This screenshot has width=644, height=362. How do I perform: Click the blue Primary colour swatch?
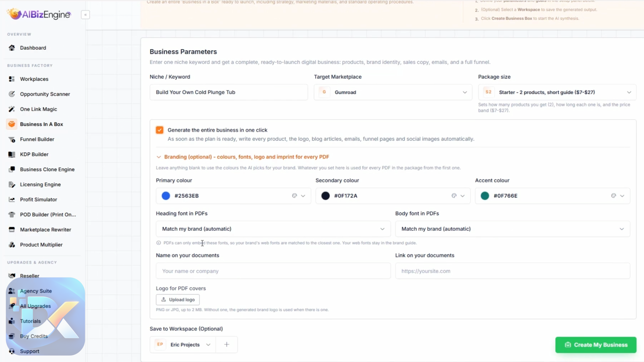click(x=166, y=196)
